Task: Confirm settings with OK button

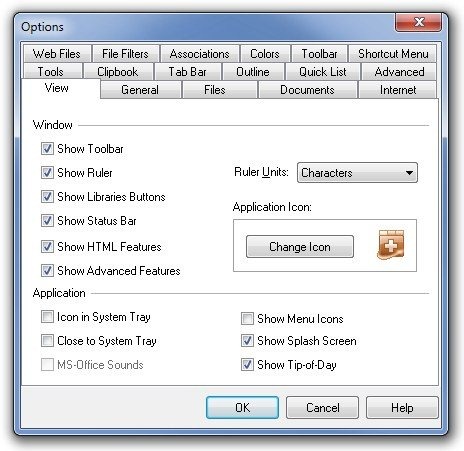Action: (242, 408)
